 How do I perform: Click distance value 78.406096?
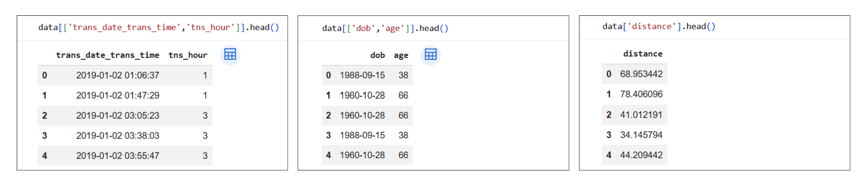click(641, 94)
